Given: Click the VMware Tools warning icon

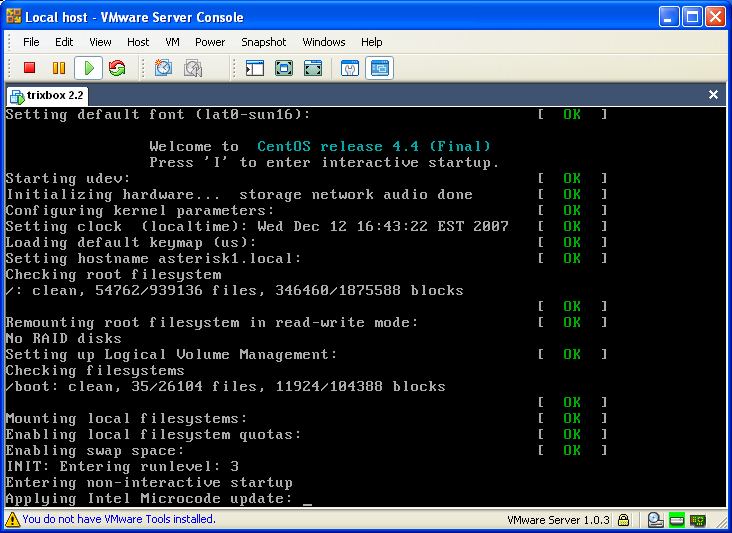Looking at the screenshot, I should (x=12, y=519).
